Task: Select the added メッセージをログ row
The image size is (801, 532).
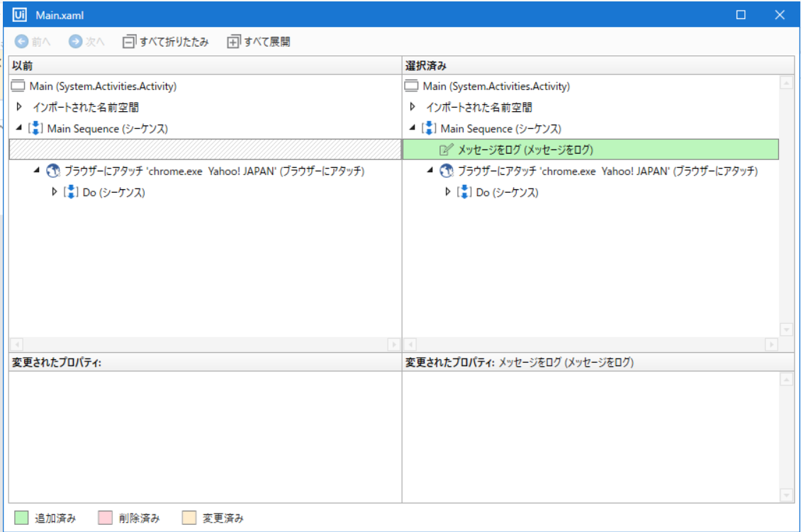Action: coord(590,149)
